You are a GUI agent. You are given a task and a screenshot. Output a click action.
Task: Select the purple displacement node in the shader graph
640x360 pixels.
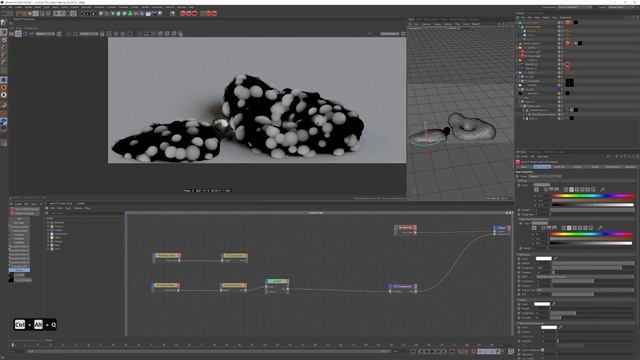(x=403, y=289)
